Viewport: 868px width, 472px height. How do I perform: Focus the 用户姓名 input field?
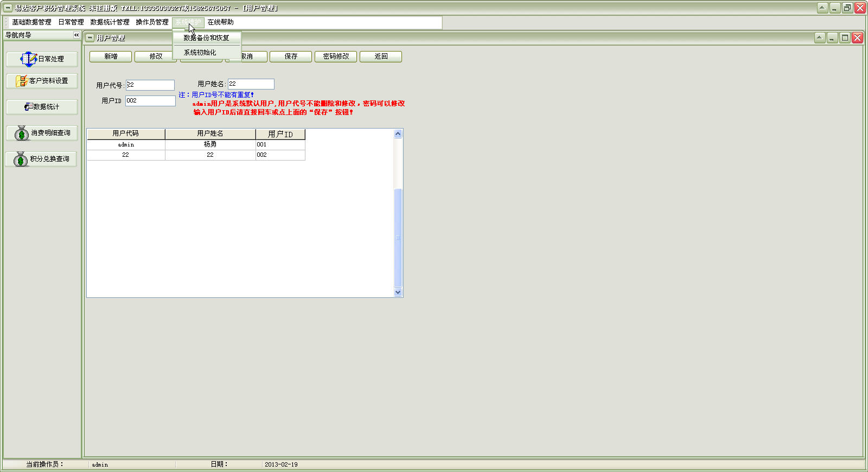point(251,84)
